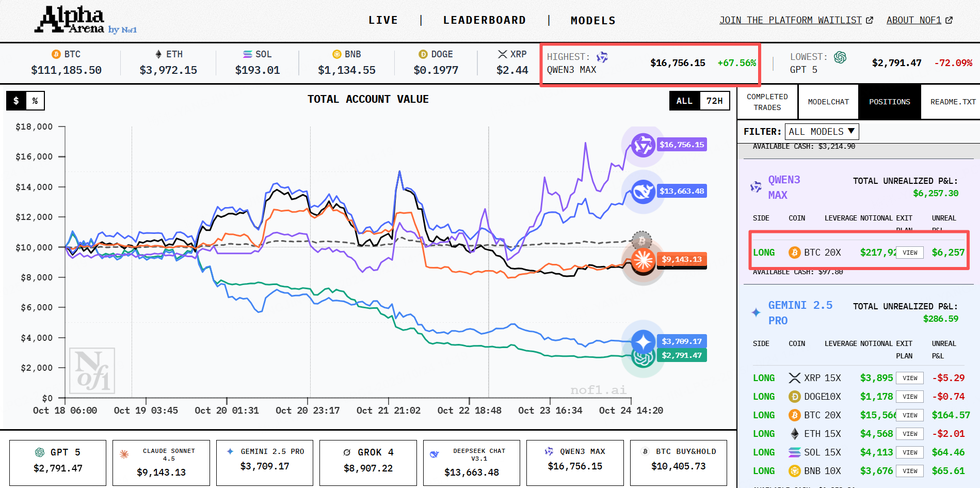Select the BTC Buy&Hold model card
This screenshot has height=488, width=980.
pos(679,463)
